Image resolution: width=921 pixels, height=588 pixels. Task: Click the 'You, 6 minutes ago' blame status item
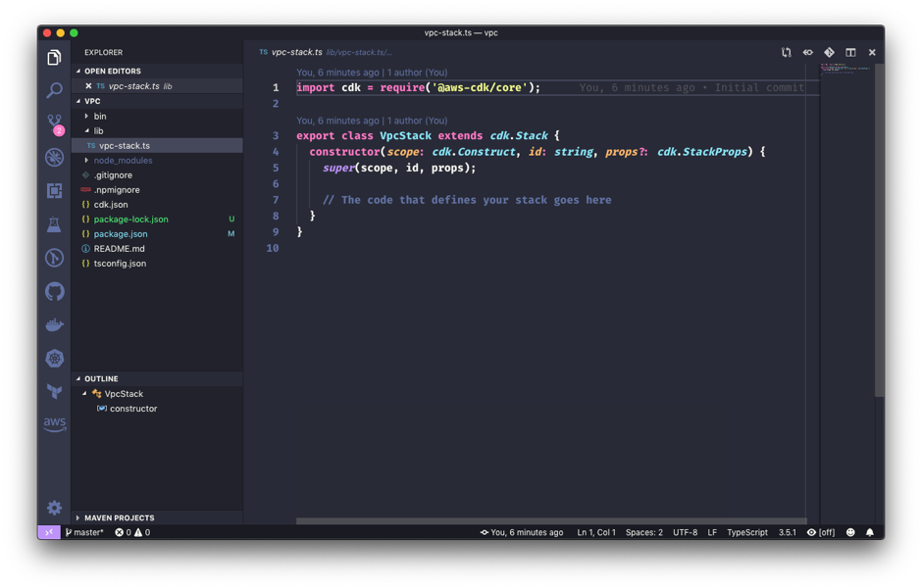522,532
